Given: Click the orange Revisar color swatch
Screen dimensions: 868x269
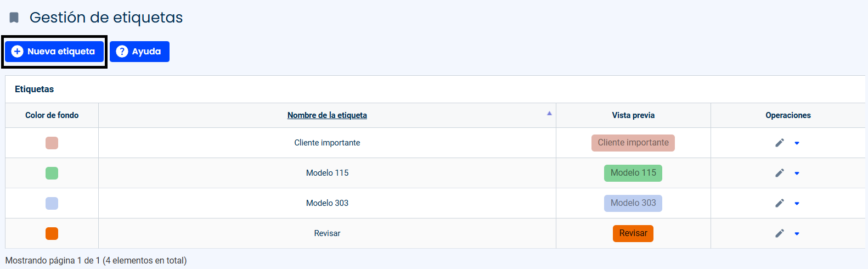Looking at the screenshot, I should coord(52,233).
